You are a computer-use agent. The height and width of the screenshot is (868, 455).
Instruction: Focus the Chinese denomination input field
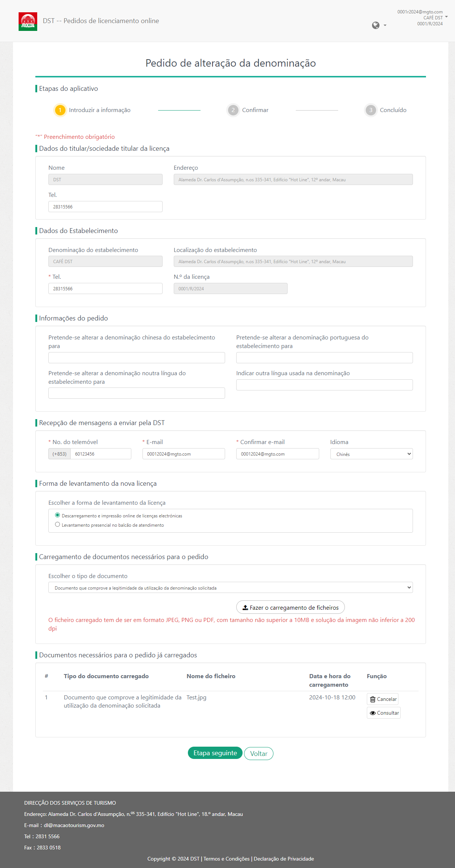pos(137,358)
